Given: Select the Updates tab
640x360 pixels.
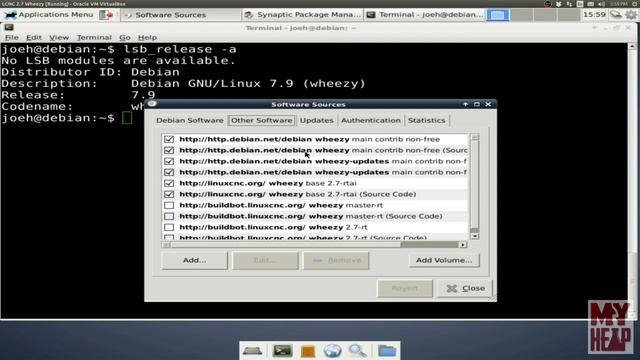Looking at the screenshot, I should point(316,120).
